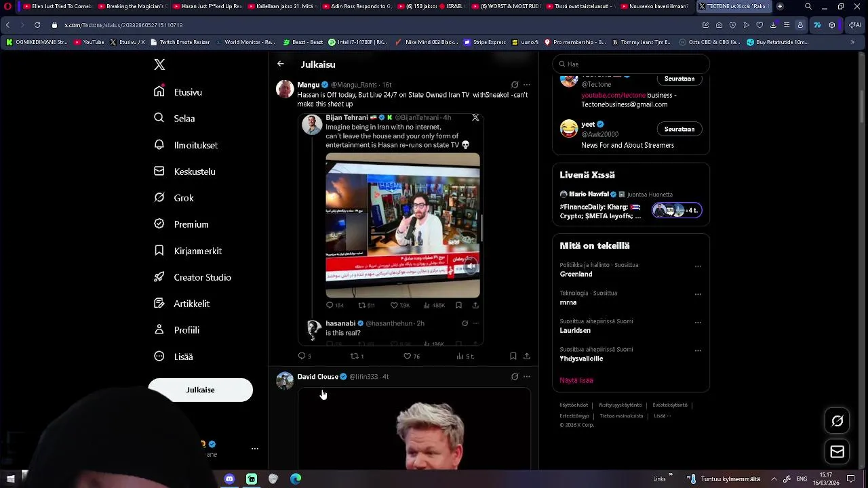Open Microsoft Edge in the taskbar
The width and height of the screenshot is (868, 488).
pyautogui.click(x=296, y=479)
